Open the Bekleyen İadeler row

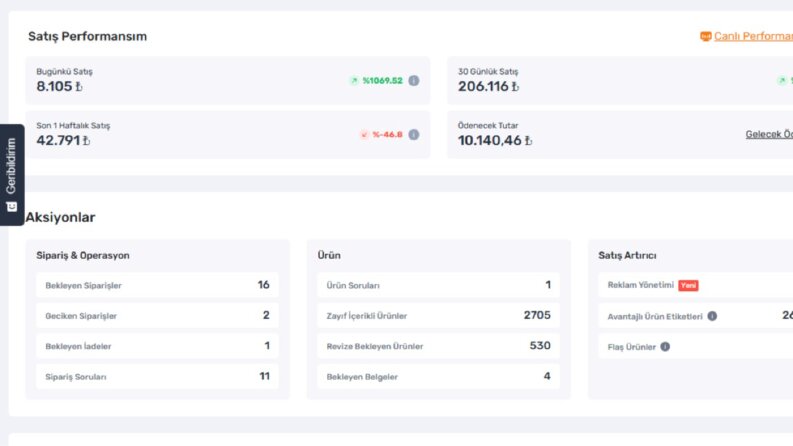click(157, 346)
